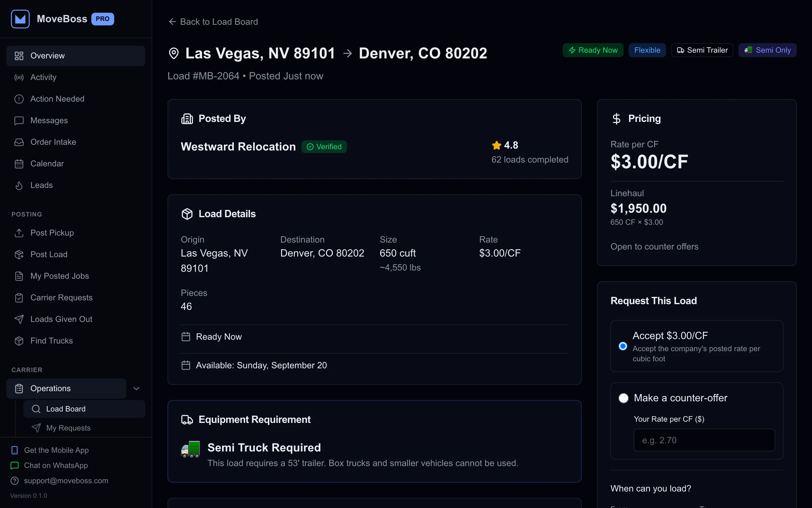Click the Calendar icon in sidebar

coord(19,164)
